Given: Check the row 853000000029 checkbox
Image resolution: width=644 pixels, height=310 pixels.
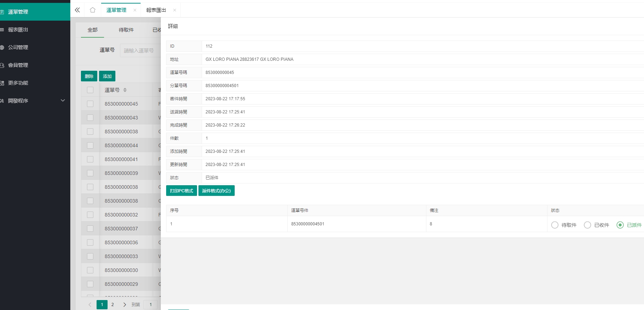Looking at the screenshot, I should tap(90, 284).
